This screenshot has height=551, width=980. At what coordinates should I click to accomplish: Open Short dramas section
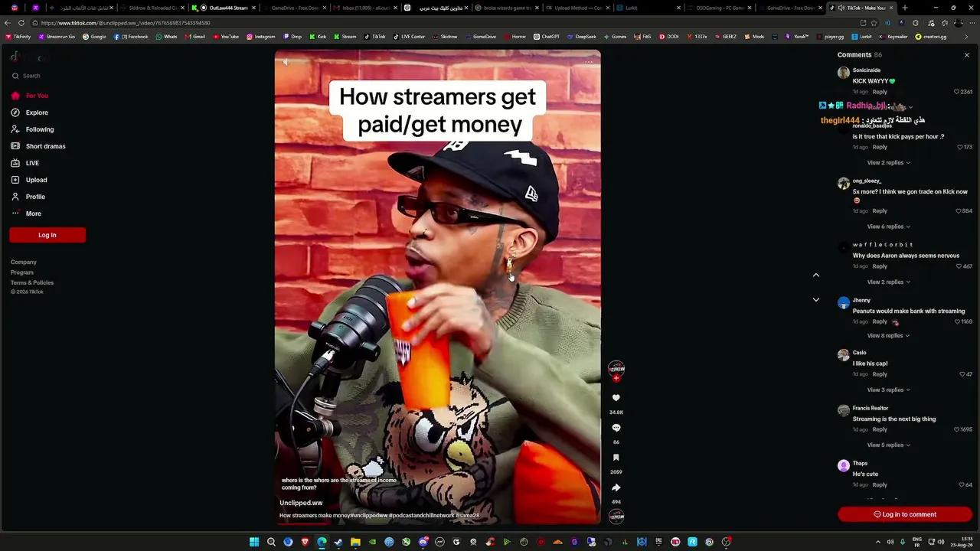pyautogui.click(x=38, y=146)
